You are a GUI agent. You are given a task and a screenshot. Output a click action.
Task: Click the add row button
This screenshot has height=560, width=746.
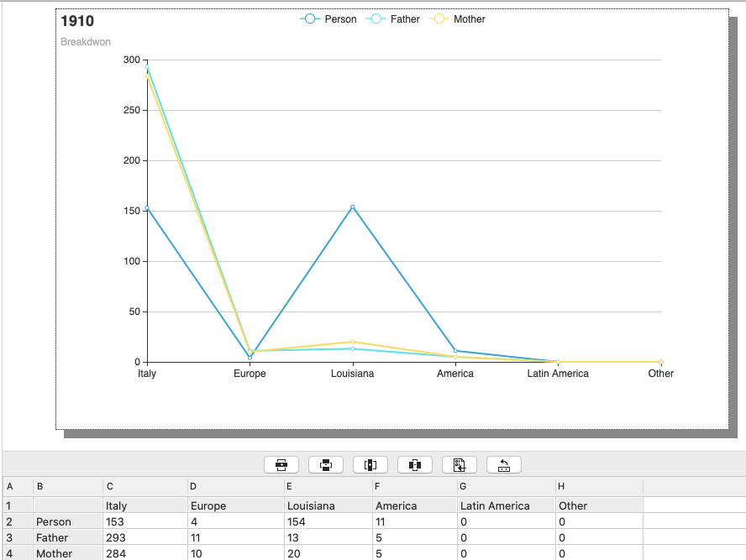coord(281,464)
